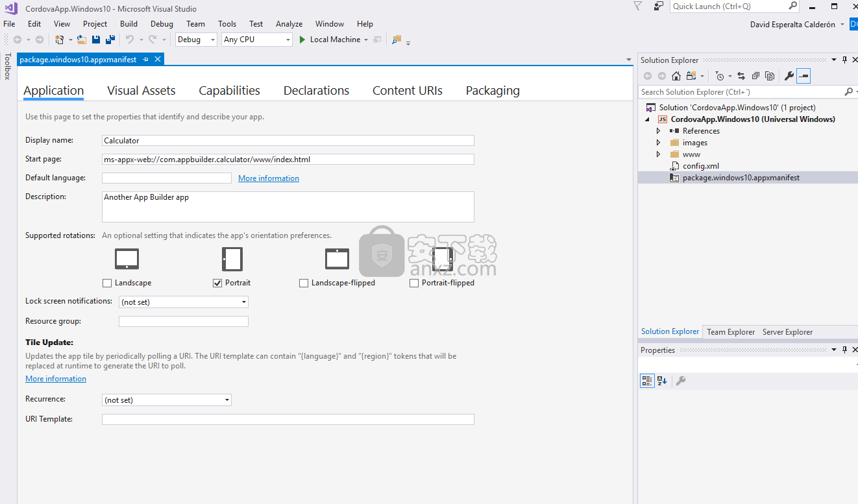The height and width of the screenshot is (504, 858).
Task: Click More information link near Default language
Action: (x=269, y=178)
